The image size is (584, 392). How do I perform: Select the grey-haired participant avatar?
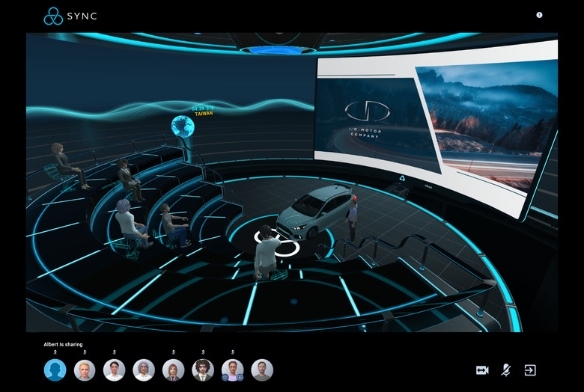(x=144, y=370)
